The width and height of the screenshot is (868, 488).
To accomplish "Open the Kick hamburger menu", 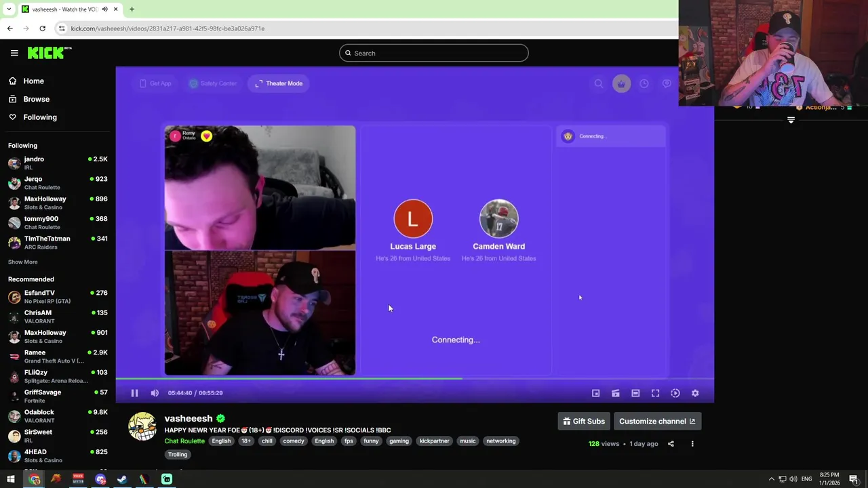I will click(14, 53).
